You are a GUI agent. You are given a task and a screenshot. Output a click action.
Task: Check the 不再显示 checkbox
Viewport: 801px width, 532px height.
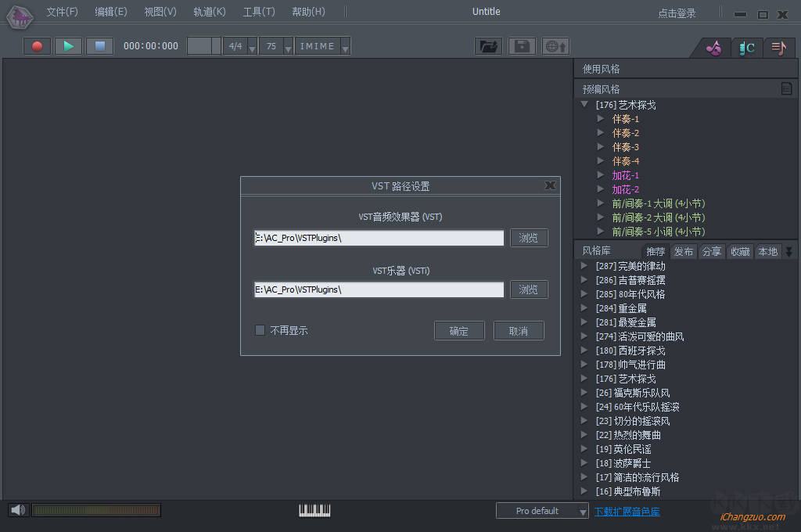pyautogui.click(x=260, y=330)
